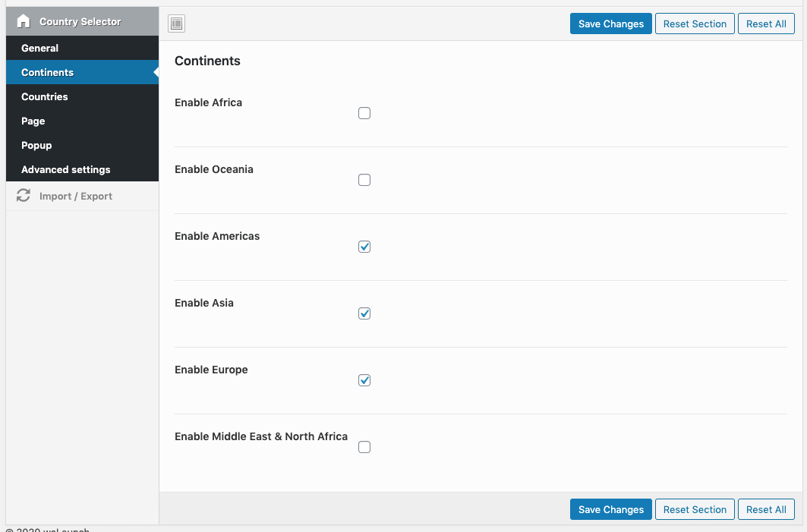Enable the Oceania continent checkbox

click(x=364, y=180)
